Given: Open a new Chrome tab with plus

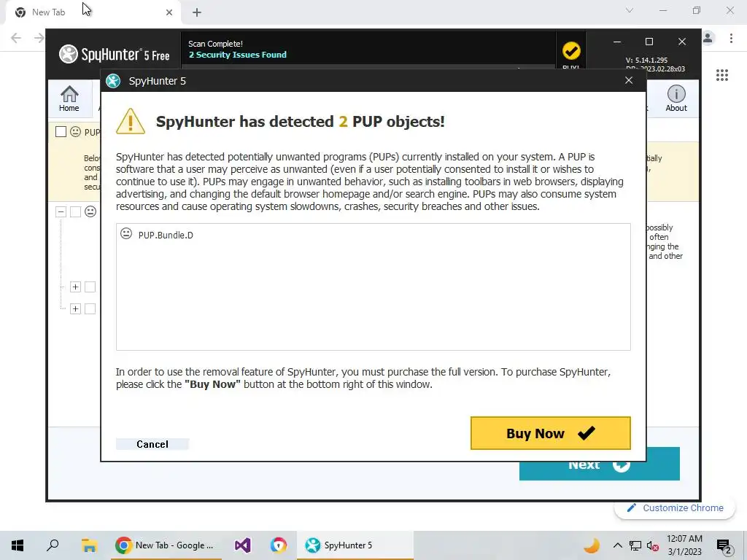Looking at the screenshot, I should point(197,12).
